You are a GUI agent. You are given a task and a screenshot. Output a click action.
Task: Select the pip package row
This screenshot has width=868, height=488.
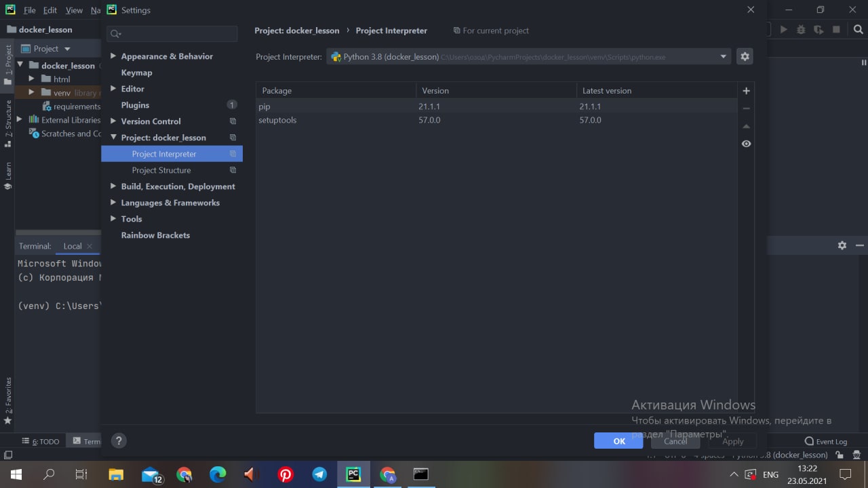click(x=496, y=106)
